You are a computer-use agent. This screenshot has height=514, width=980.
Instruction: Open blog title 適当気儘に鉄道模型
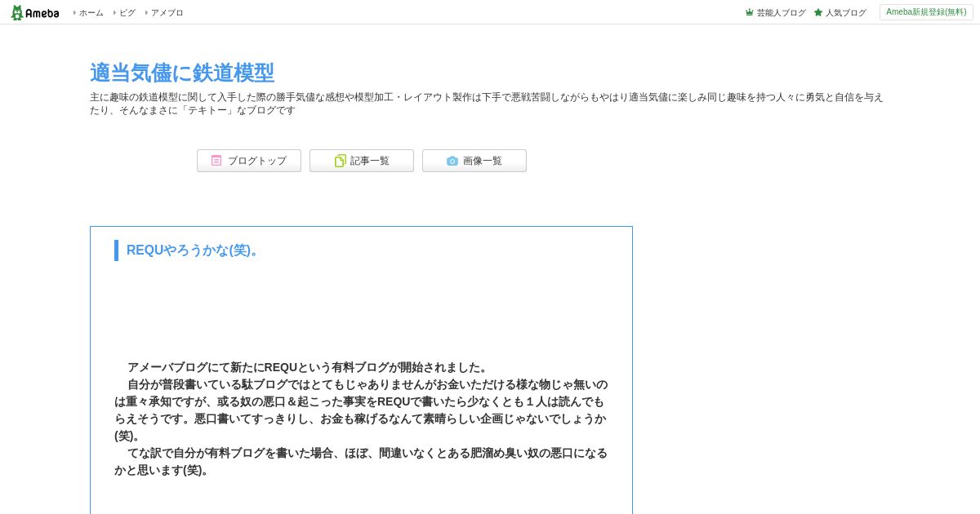(x=182, y=73)
